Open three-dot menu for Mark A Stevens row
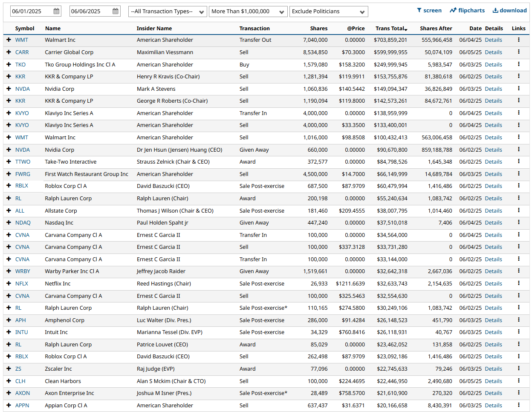The image size is (532, 412). [x=519, y=89]
